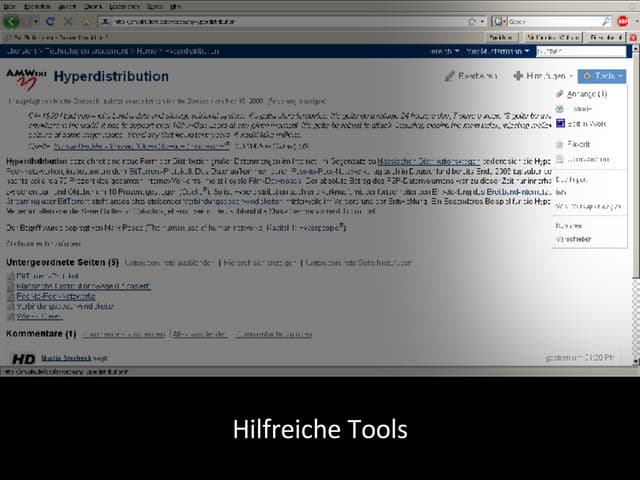Select Anhänge (1) in Tools menu

point(587,94)
